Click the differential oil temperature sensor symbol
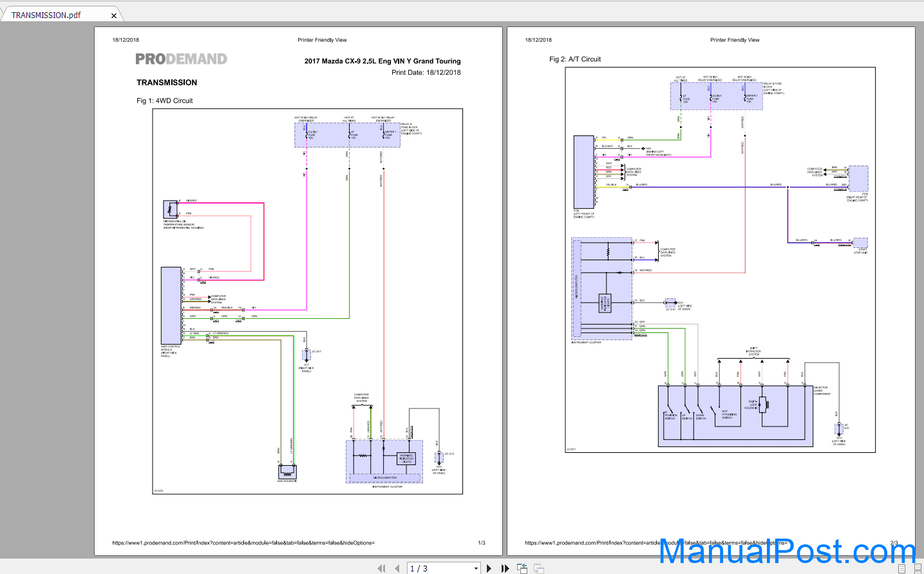The width and height of the screenshot is (924, 574). point(171,209)
